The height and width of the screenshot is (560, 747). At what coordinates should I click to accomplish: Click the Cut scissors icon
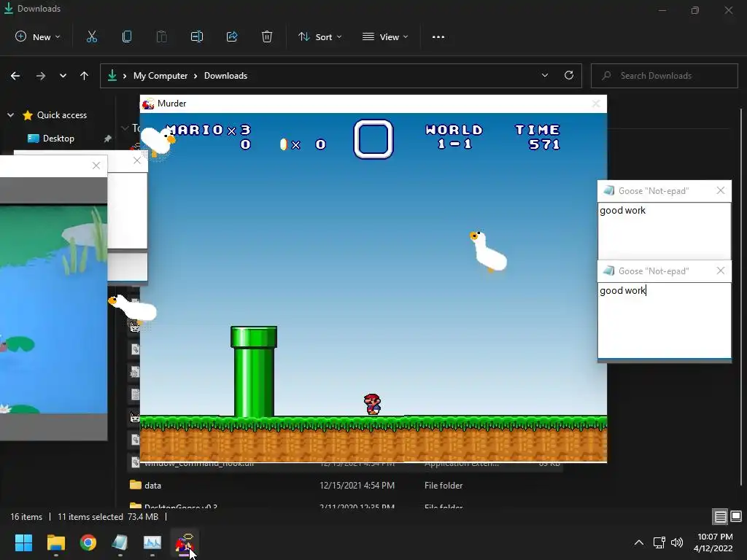[x=91, y=36]
